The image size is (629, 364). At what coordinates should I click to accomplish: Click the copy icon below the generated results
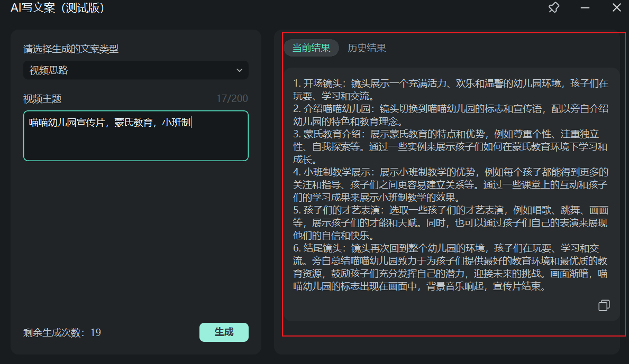[x=604, y=305]
